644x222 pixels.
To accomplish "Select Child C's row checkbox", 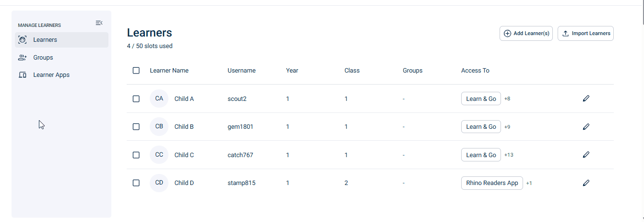I will pyautogui.click(x=136, y=155).
